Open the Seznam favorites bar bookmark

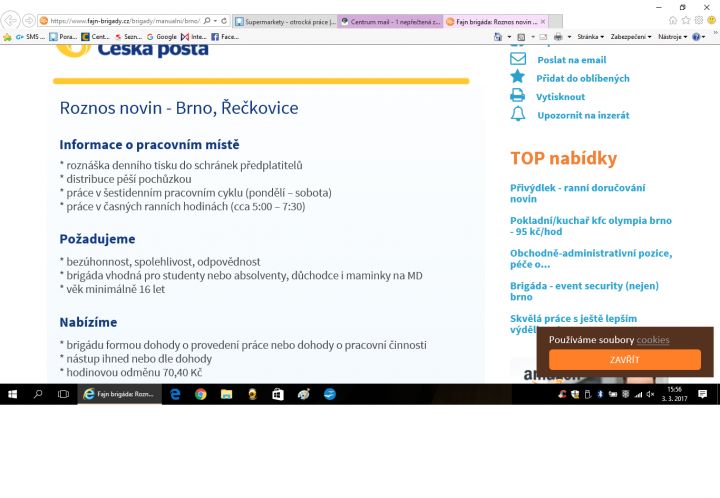(128, 37)
